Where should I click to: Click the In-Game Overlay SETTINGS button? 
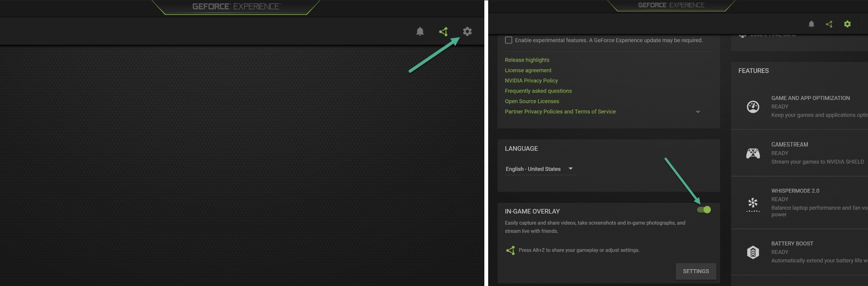coord(696,271)
